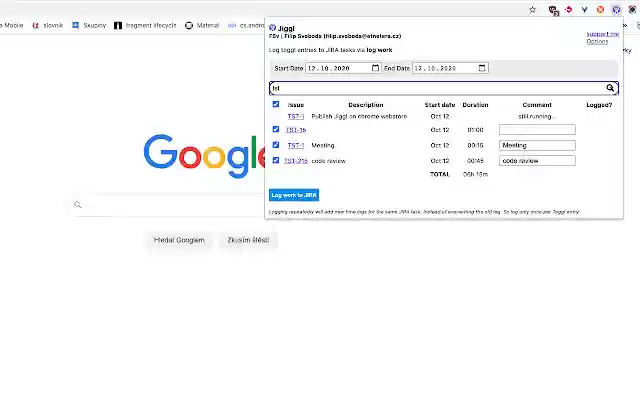This screenshot has height=400, width=640.
Task: Click the 00:45 duration in the code review row
Action: point(475,161)
